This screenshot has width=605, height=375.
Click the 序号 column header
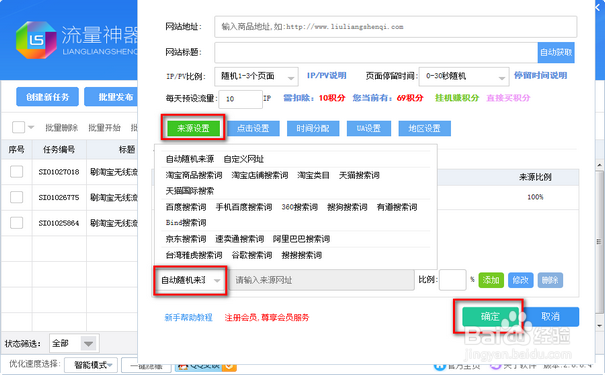[16, 149]
